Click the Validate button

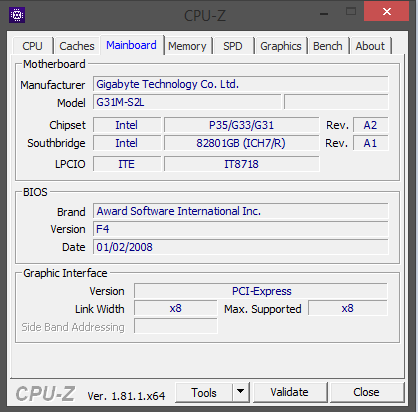pos(289,392)
